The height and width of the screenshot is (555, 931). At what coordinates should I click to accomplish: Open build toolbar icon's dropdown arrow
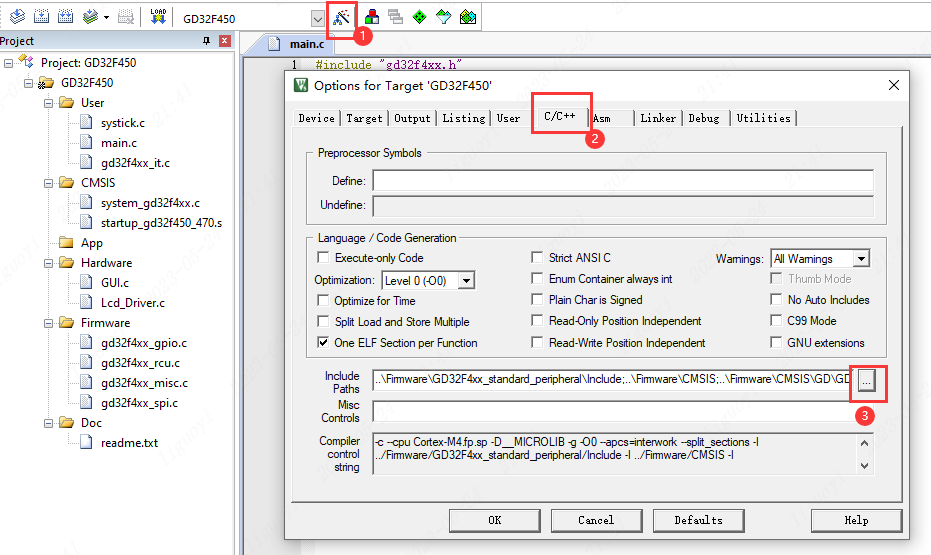[106, 17]
